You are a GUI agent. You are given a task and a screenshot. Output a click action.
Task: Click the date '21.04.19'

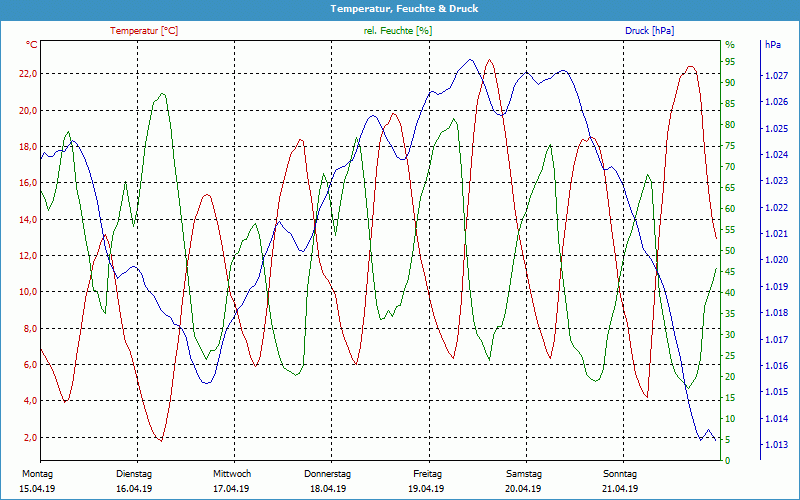(620, 489)
